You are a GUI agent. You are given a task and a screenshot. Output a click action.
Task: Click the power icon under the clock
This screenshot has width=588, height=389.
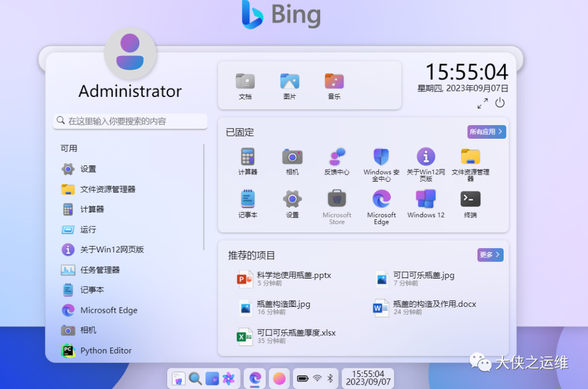500,103
